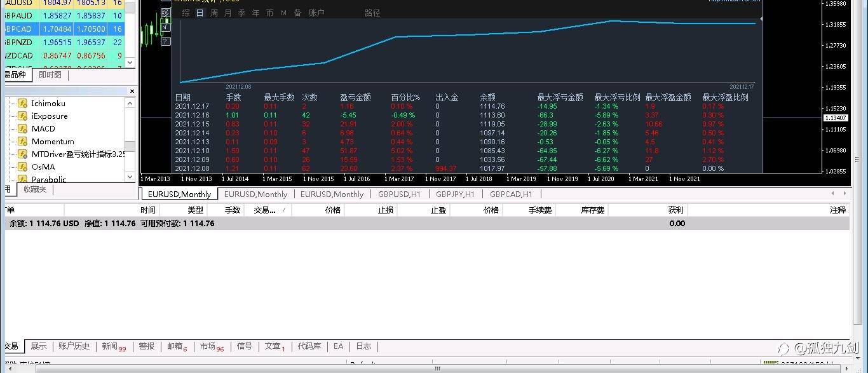Select MACD in the navigator tree
Screen dimensions: 868x373
(x=43, y=128)
